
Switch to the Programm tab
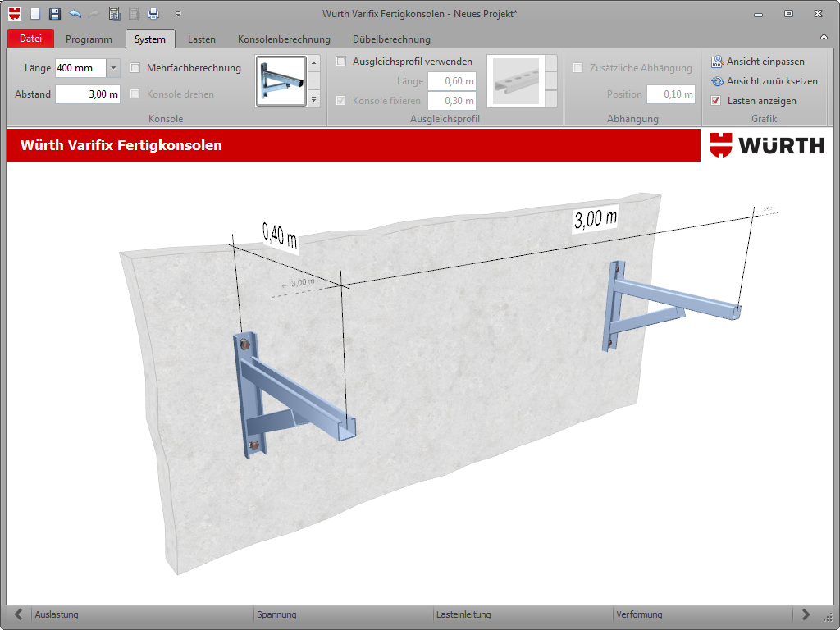click(89, 39)
